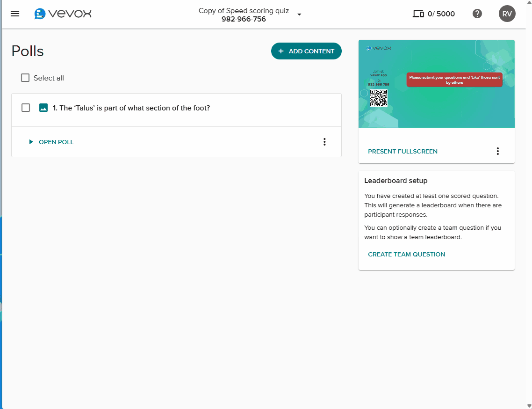The image size is (532, 409).
Task: Click Open Poll to start polling
Action: (x=51, y=142)
